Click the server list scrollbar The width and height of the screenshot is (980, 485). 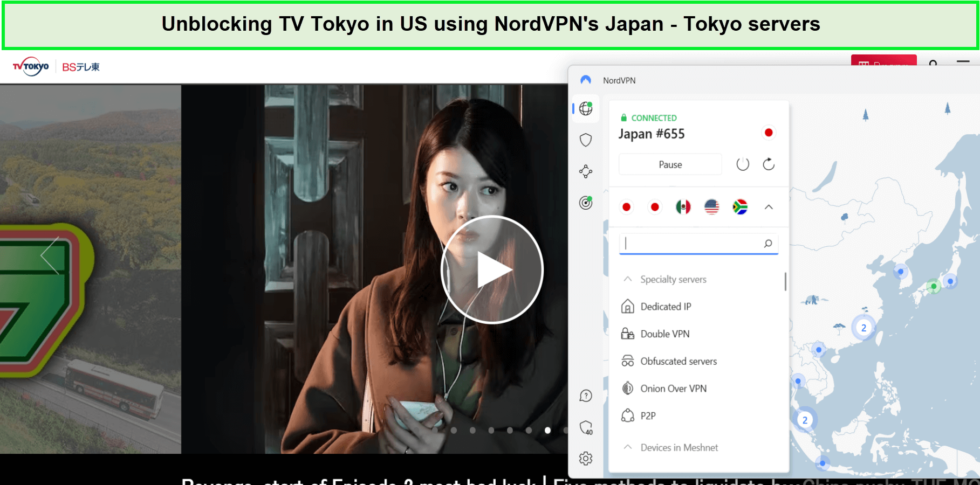click(785, 281)
